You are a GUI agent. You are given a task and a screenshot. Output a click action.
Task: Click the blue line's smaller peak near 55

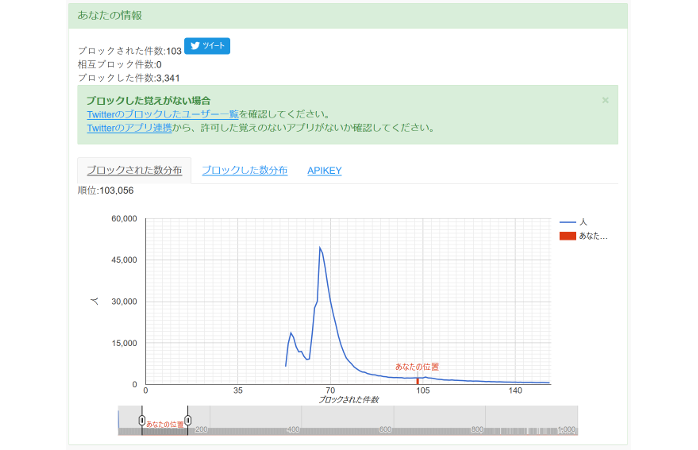click(x=291, y=333)
